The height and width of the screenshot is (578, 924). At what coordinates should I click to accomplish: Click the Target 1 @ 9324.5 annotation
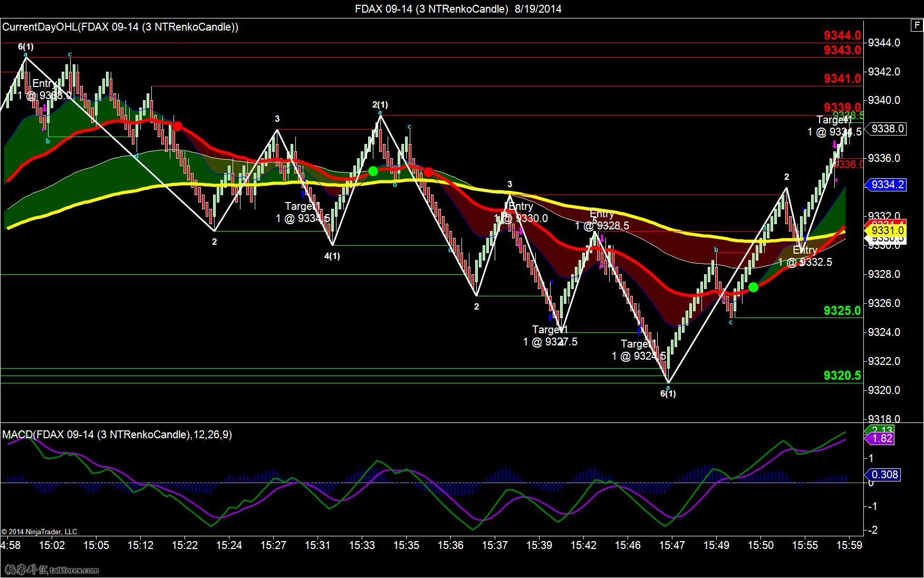(639, 350)
